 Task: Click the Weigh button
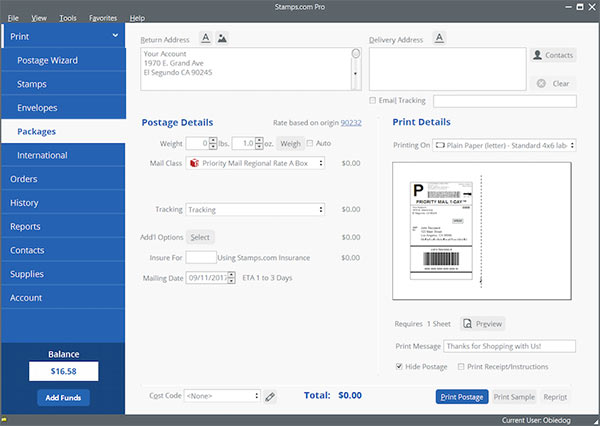point(290,144)
